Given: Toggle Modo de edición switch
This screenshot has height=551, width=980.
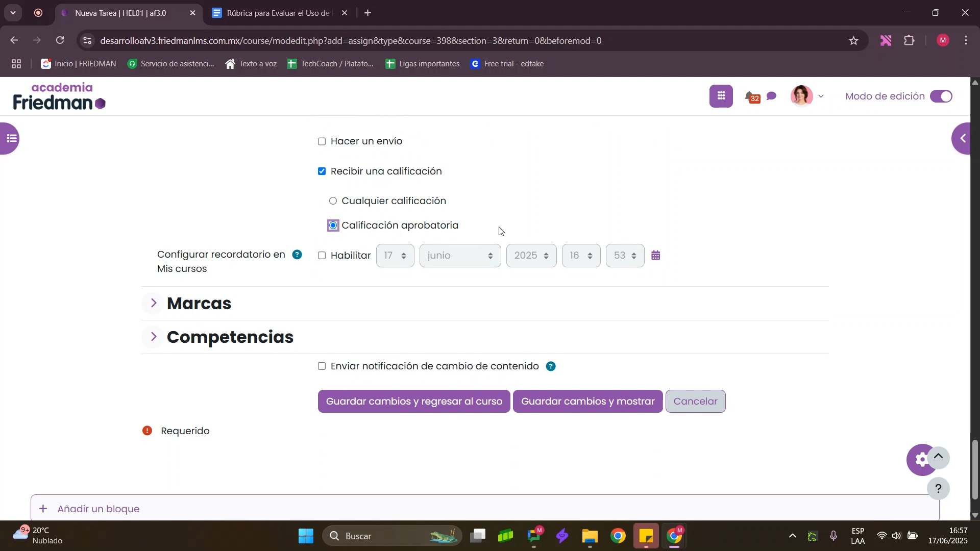Looking at the screenshot, I should 941,96.
